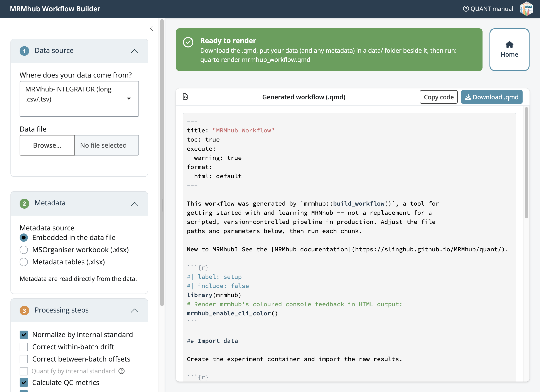This screenshot has width=540, height=392.
Task: Click the 'quarto render mrmhub_workflow.qmd' text
Action: pyautogui.click(x=255, y=59)
